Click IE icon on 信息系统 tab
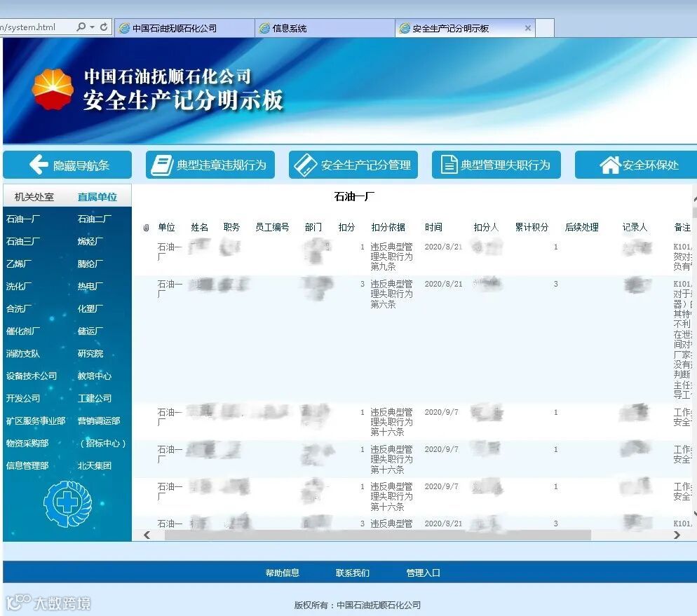The height and width of the screenshot is (616, 697). pyautogui.click(x=264, y=28)
